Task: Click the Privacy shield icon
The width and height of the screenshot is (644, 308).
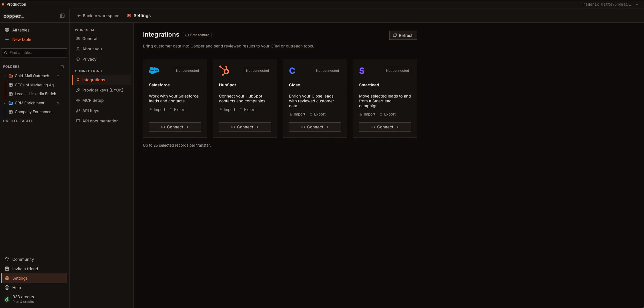Action: coord(78,59)
